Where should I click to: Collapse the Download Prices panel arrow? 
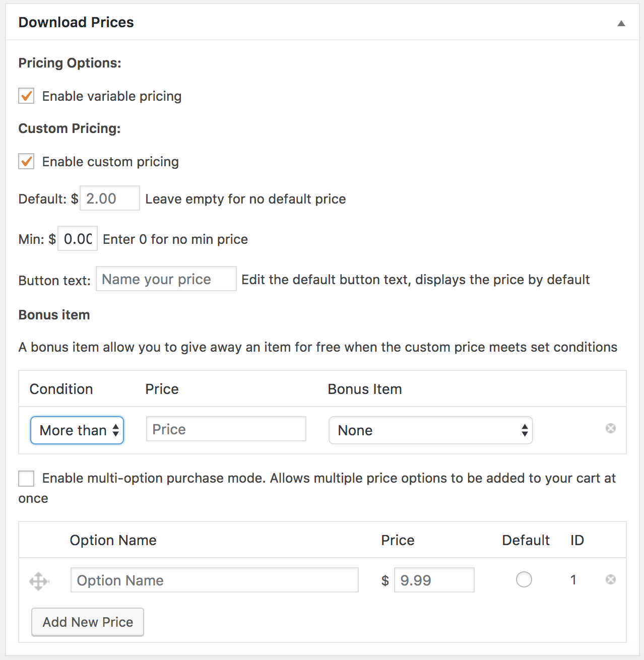[x=621, y=23]
